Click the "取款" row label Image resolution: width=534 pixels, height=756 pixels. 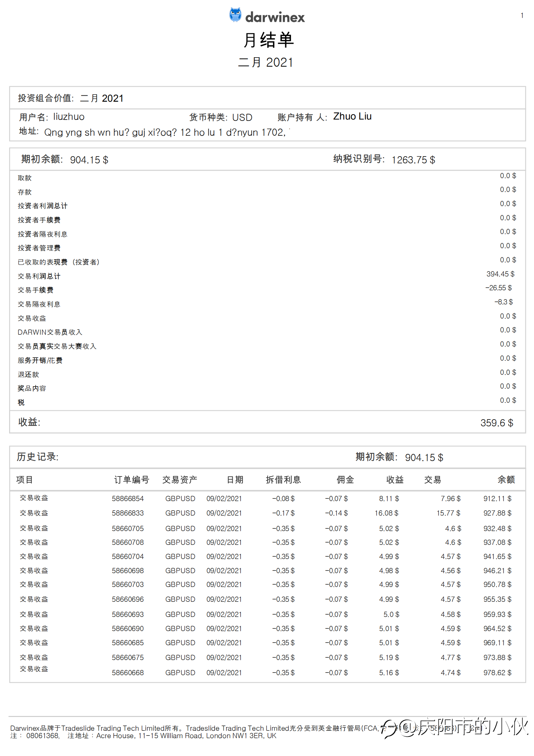[25, 178]
